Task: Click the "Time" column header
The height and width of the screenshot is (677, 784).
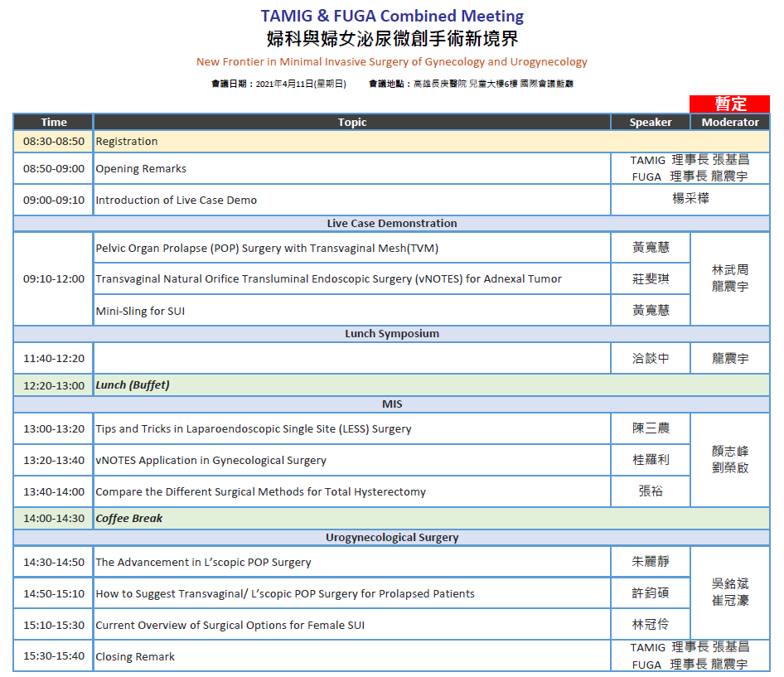Action: point(54,122)
